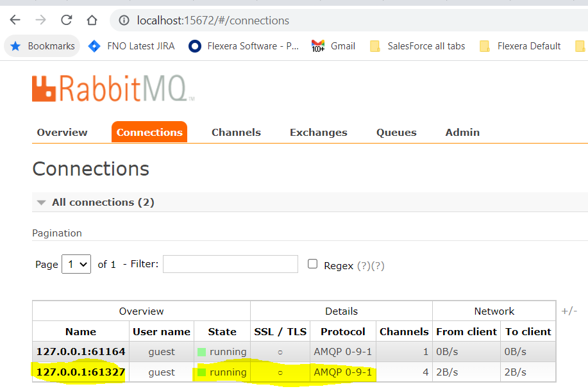
Task: Click running state for 127.0.0.1:61164
Action: (x=222, y=352)
